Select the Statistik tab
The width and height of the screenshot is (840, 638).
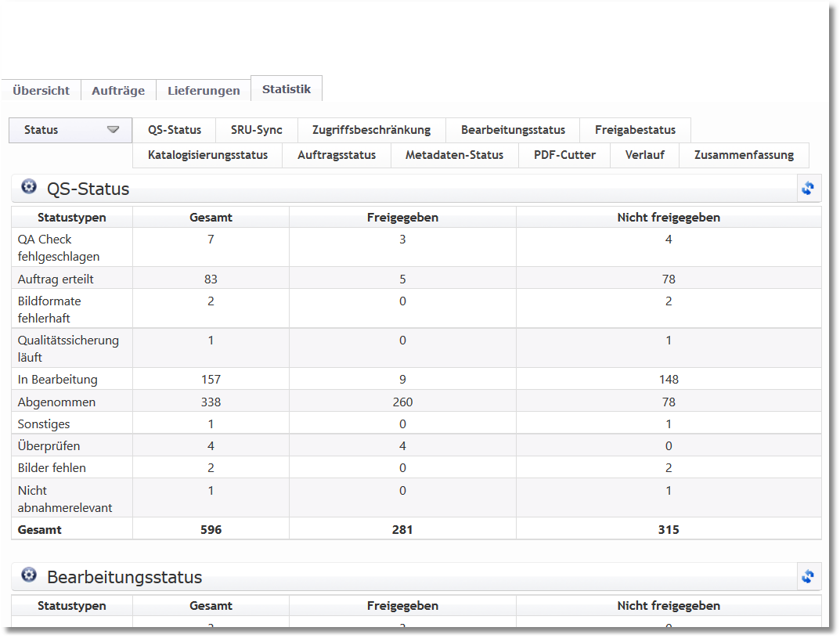287,89
